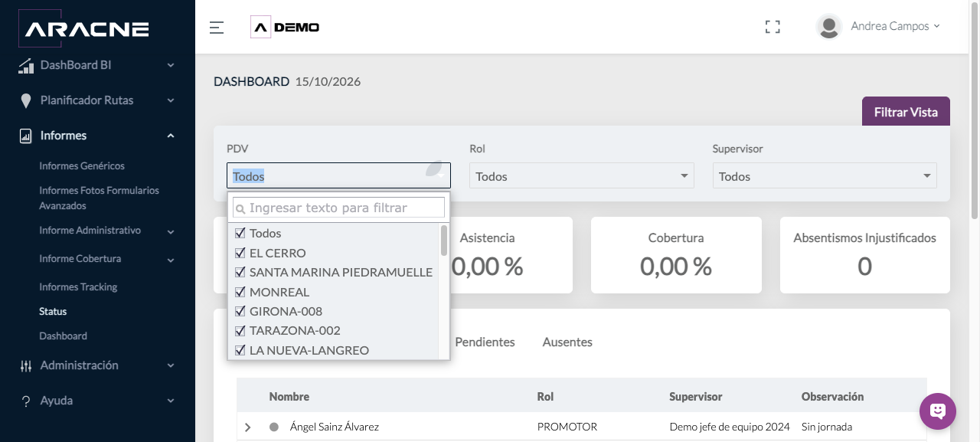Click the Cobertura 0,00 % card

pos(676,255)
